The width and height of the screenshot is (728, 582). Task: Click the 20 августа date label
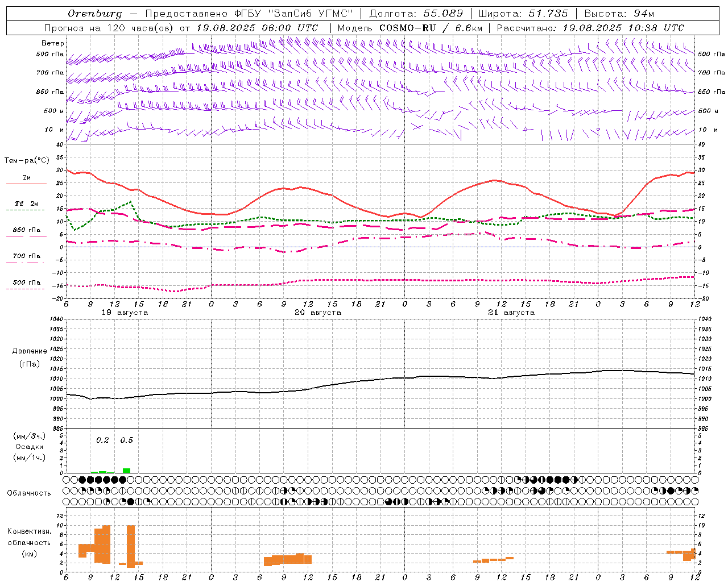tap(318, 313)
